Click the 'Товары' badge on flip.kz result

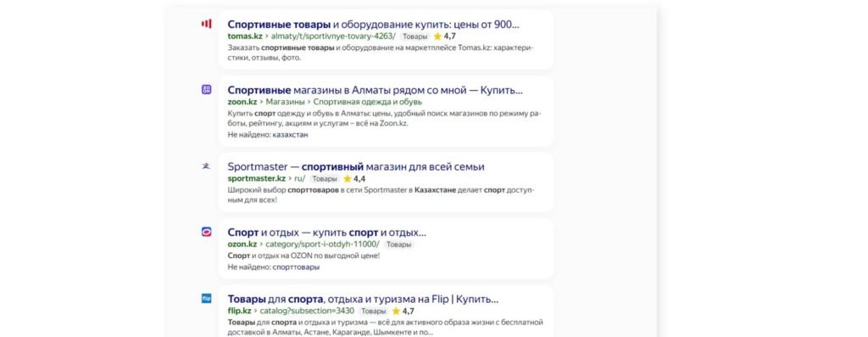point(373,312)
